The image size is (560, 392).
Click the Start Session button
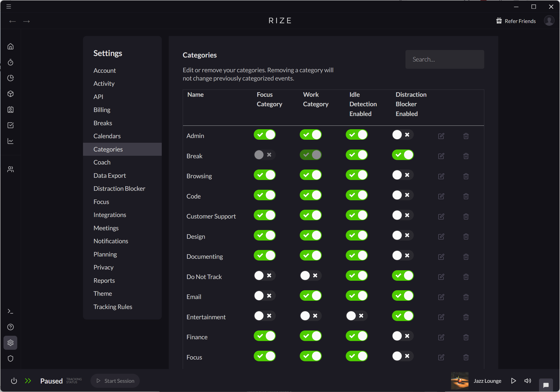tap(115, 380)
